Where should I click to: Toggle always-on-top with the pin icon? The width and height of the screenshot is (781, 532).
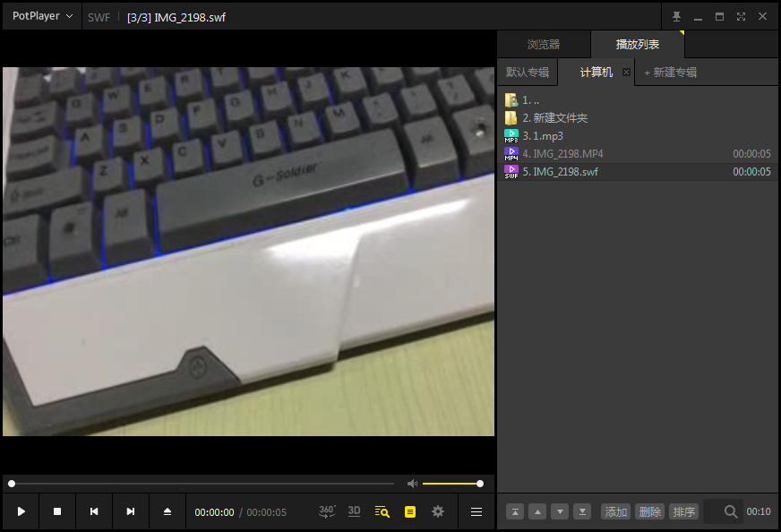click(674, 16)
